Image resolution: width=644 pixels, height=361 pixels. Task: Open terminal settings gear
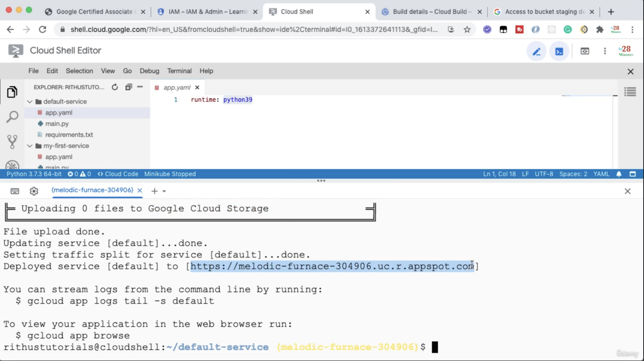34,191
